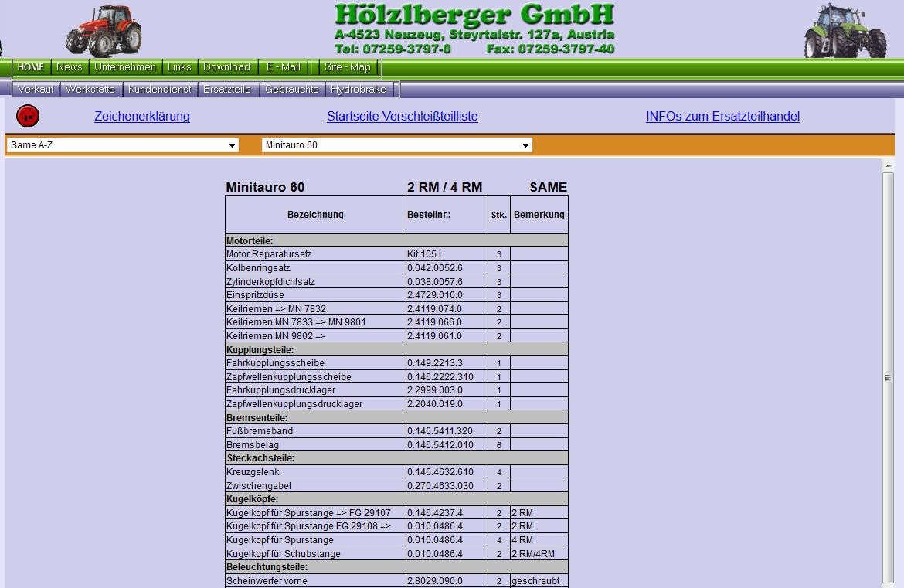Go to the Hydrobrake tab
Image resolution: width=904 pixels, height=588 pixels.
tap(358, 90)
